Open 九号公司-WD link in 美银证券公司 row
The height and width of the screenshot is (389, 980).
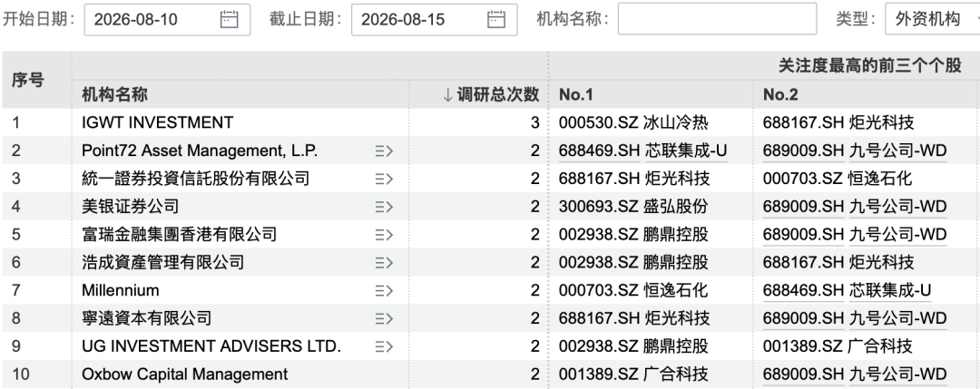coord(897,207)
